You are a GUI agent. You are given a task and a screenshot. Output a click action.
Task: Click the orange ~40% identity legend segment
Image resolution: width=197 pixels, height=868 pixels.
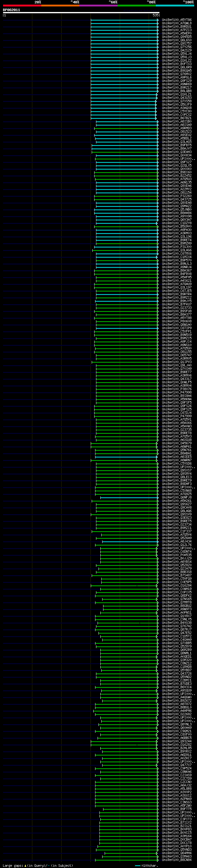(60, 6)
